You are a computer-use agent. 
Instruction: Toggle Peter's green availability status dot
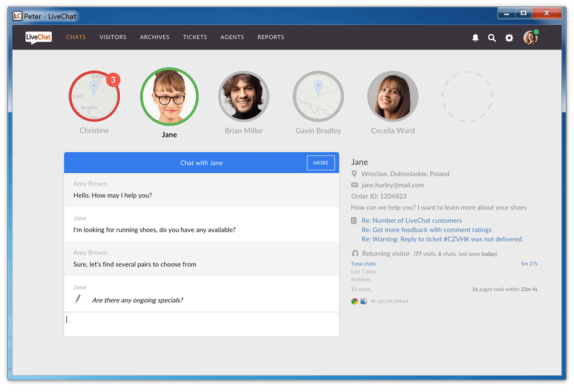pyautogui.click(x=536, y=31)
